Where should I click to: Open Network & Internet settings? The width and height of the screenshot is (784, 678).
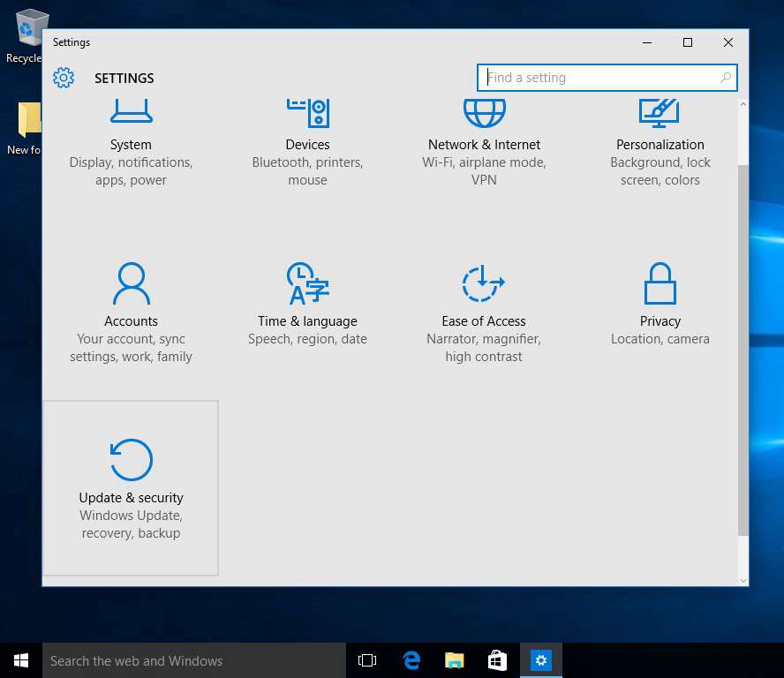[x=484, y=141]
